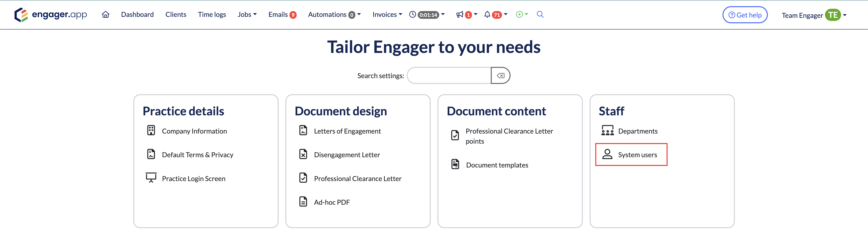Clear search settings with backspace icon

point(500,76)
